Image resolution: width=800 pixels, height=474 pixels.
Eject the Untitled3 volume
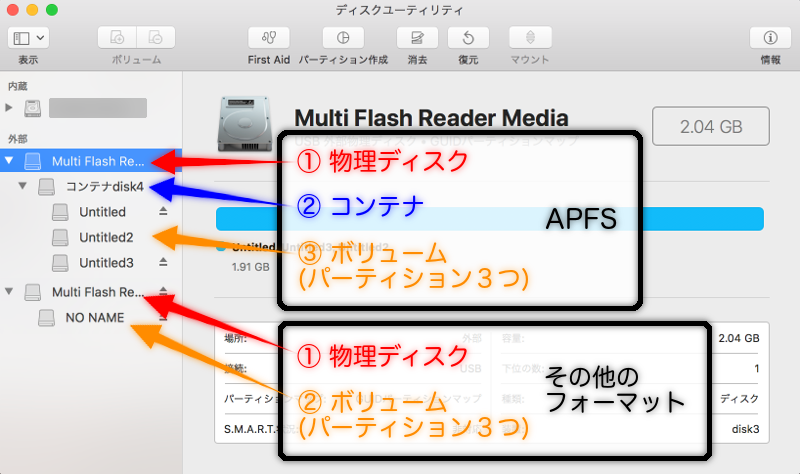click(x=163, y=262)
